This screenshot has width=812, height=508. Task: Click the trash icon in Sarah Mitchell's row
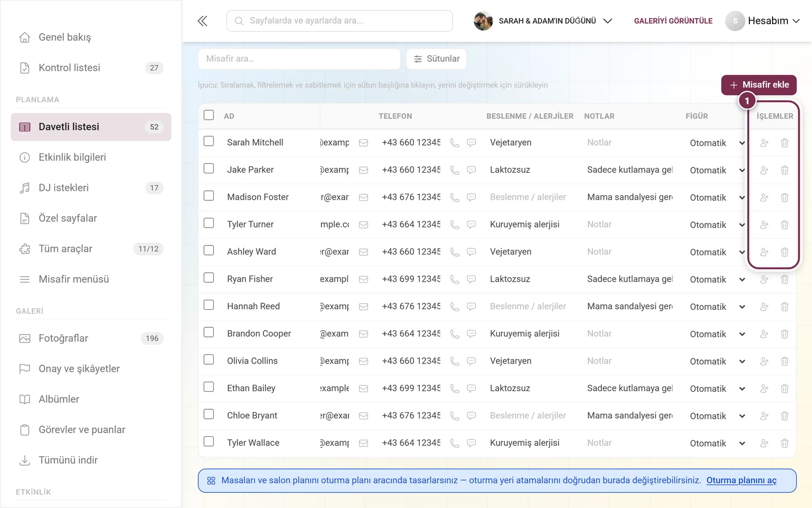pyautogui.click(x=784, y=143)
